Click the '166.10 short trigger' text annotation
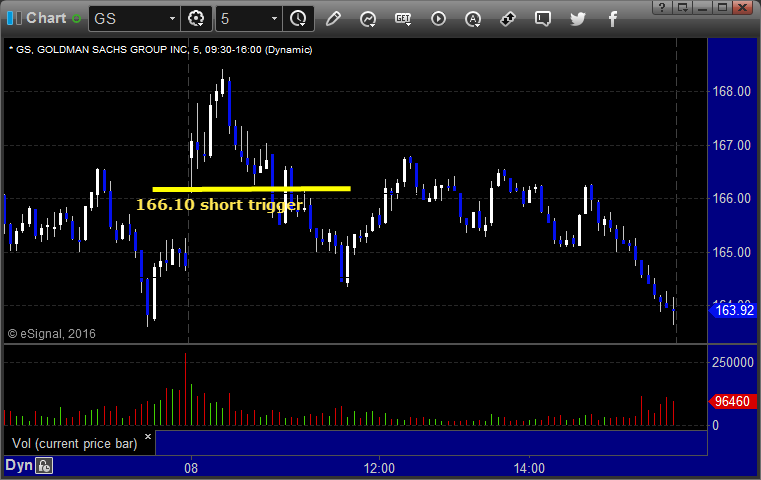Image resolution: width=761 pixels, height=480 pixels. click(220, 205)
